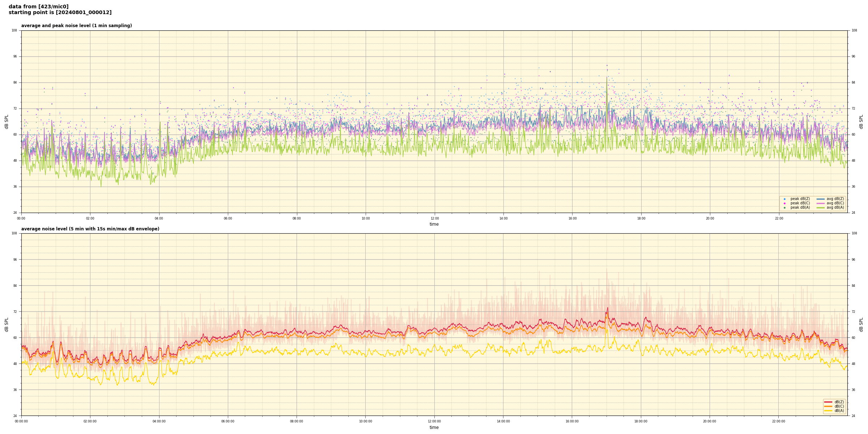Click the yellow dB(A) legend entry in bottom chart
The height and width of the screenshot is (434, 868).
click(829, 410)
